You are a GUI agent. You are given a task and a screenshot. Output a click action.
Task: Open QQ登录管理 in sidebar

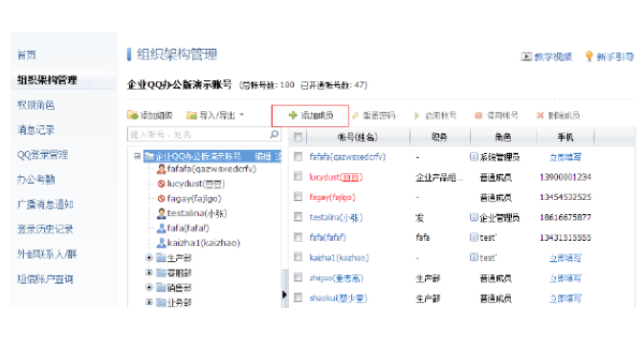click(x=42, y=155)
